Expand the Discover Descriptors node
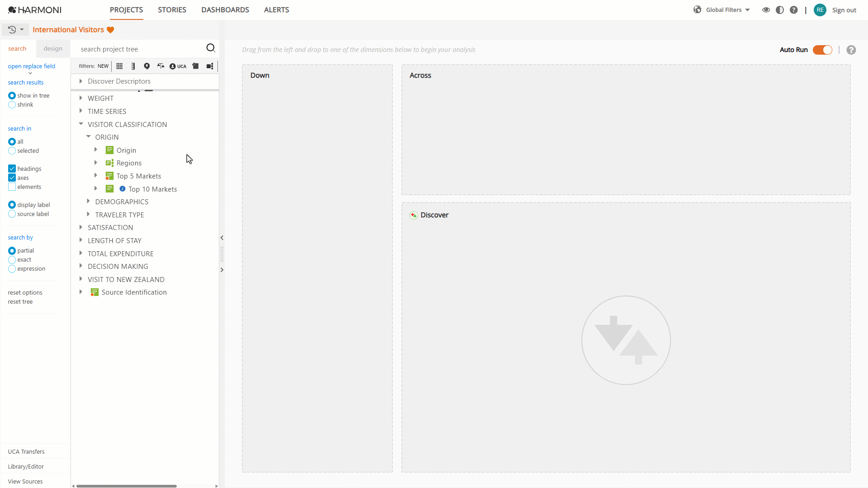The height and width of the screenshot is (488, 868). coord(81,81)
